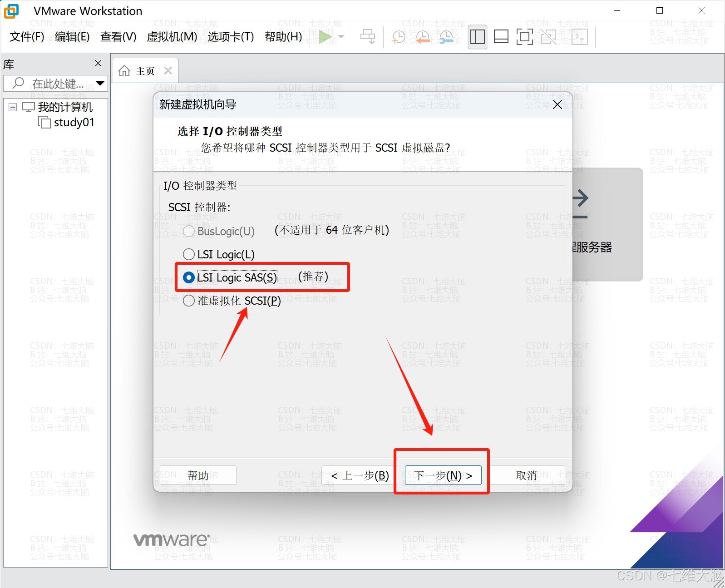The image size is (725, 588).
Task: Click the Send Ctrl+Alt+Del toolbar icon
Action: click(368, 37)
